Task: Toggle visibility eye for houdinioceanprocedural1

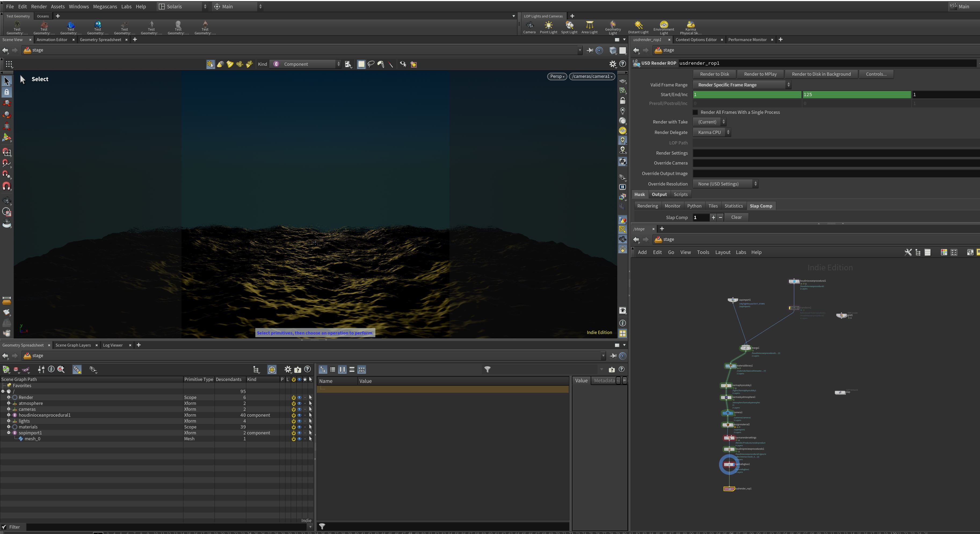Action: 299,415
